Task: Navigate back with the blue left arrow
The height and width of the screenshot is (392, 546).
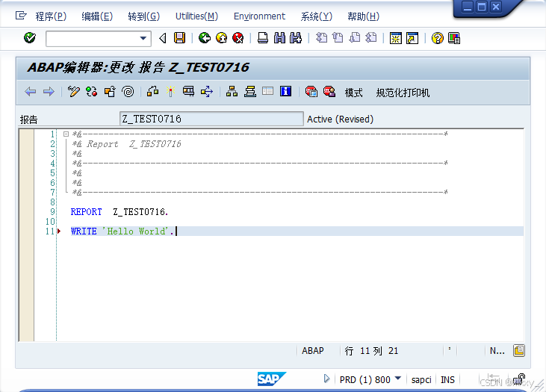Action: tap(31, 92)
